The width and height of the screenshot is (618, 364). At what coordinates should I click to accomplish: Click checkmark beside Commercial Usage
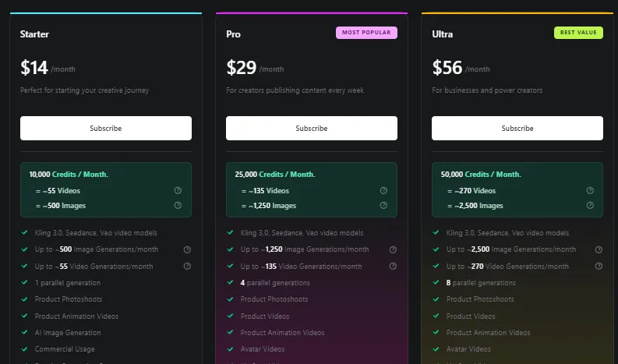coord(24,349)
